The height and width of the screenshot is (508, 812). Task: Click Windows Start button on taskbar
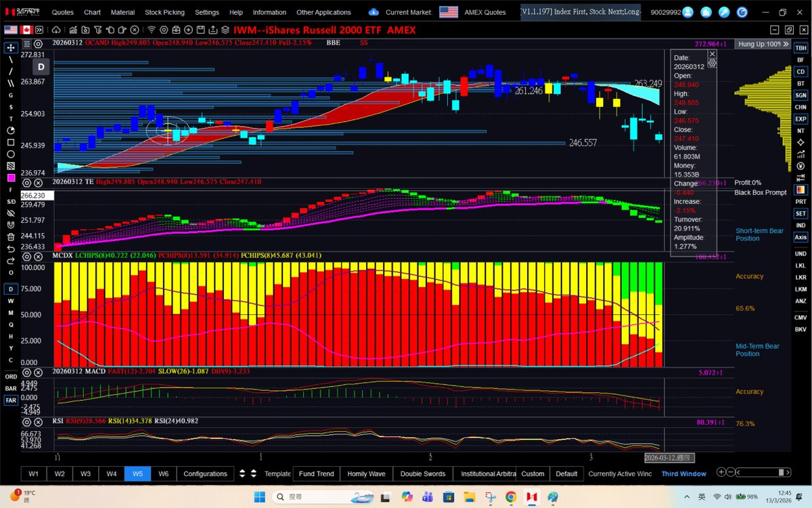261,496
